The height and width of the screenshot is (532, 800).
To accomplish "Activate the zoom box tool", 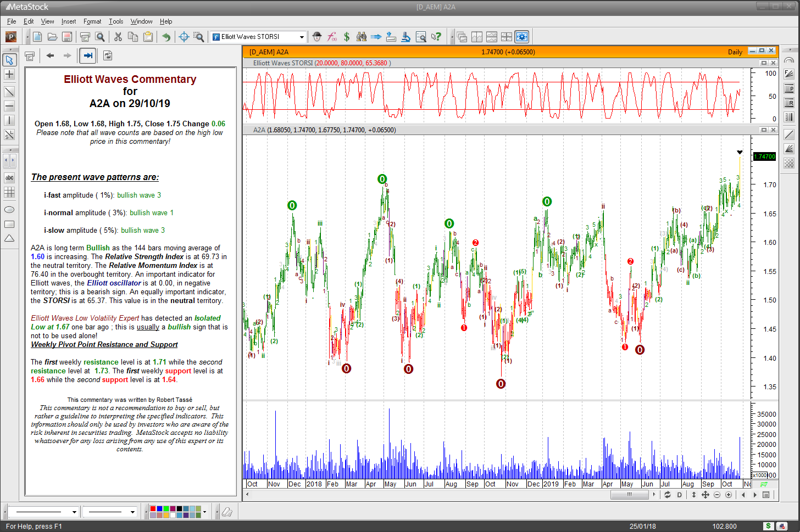I will 199,37.
